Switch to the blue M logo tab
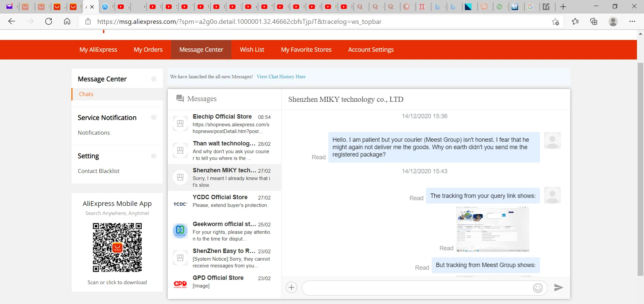The image size is (644, 304). tap(515, 7)
